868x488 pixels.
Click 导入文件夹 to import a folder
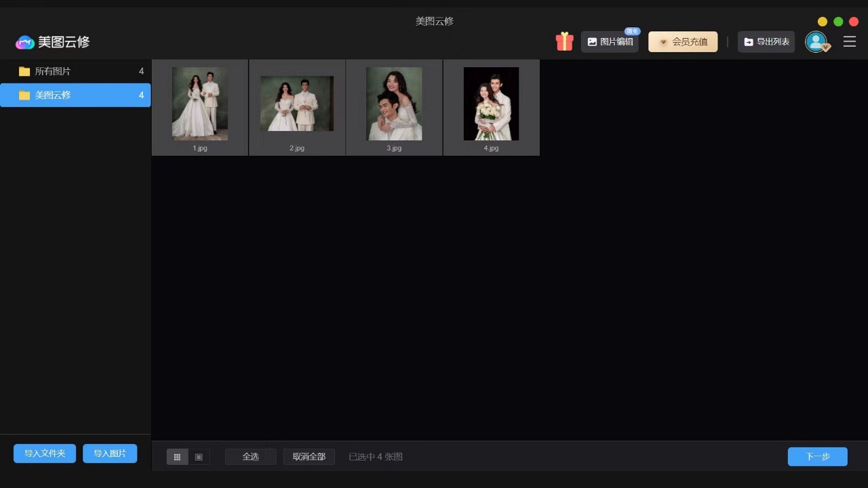[x=44, y=453]
